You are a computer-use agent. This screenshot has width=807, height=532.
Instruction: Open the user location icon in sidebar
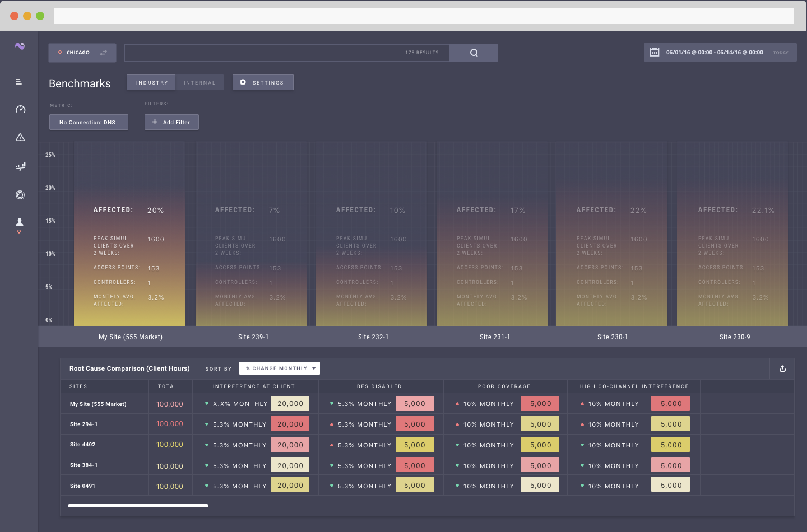pyautogui.click(x=20, y=225)
